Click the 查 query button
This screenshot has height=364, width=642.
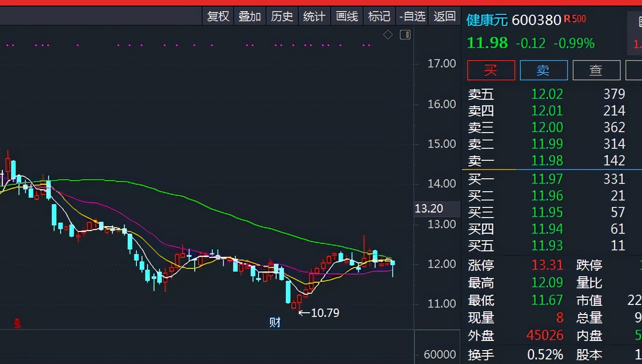click(x=596, y=70)
